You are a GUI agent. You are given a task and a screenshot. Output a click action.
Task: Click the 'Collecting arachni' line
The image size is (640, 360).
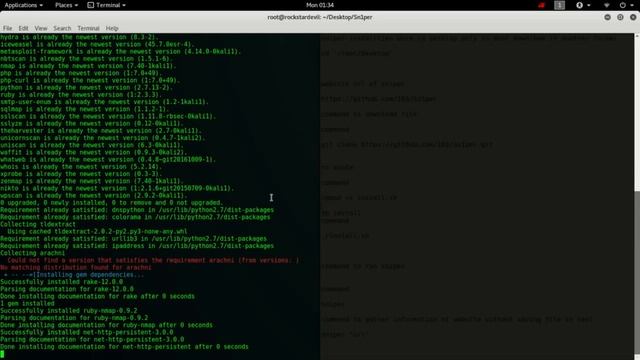point(32,253)
